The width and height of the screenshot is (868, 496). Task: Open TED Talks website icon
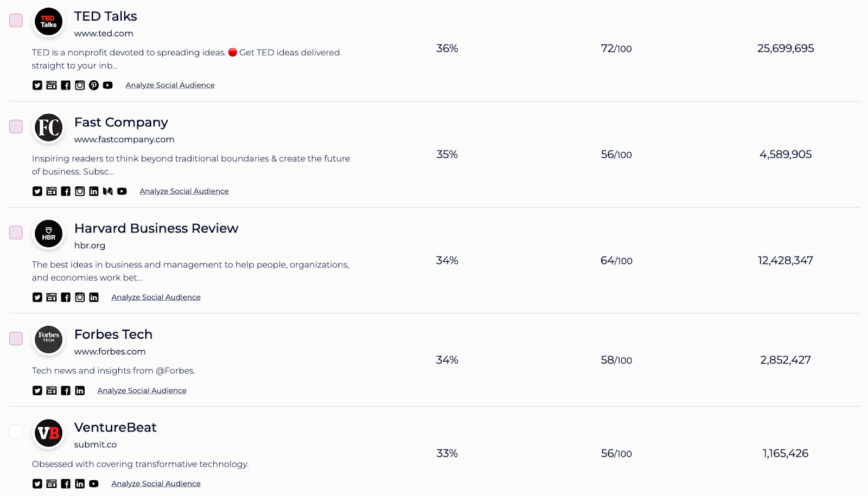52,85
